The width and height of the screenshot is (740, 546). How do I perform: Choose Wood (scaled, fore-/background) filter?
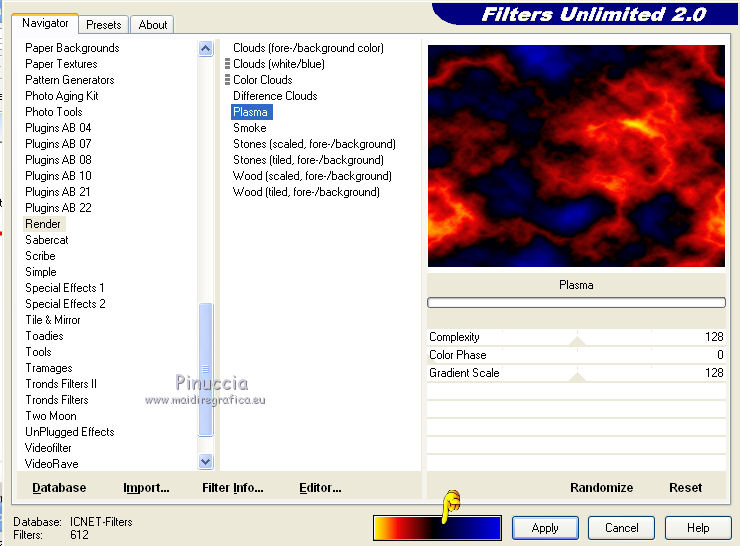click(312, 176)
